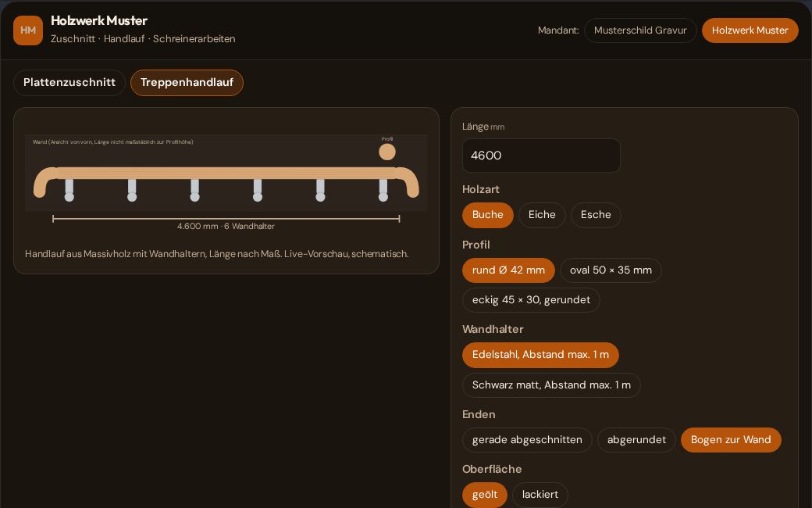Click 'Zuschnitt · Handlauf · Schreinerarbeiten' subtitle
The height and width of the screenshot is (508, 812).
[x=143, y=39]
